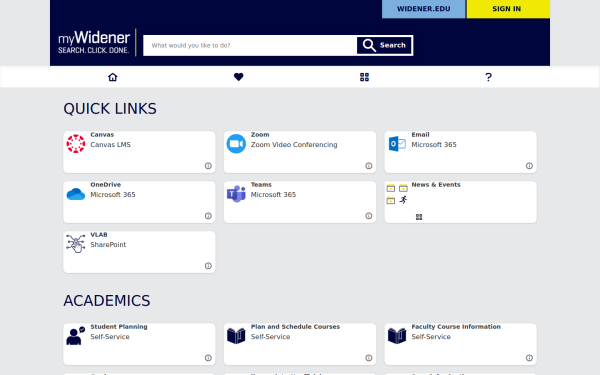Focus the 'What would you like to do?' search field

(250, 46)
